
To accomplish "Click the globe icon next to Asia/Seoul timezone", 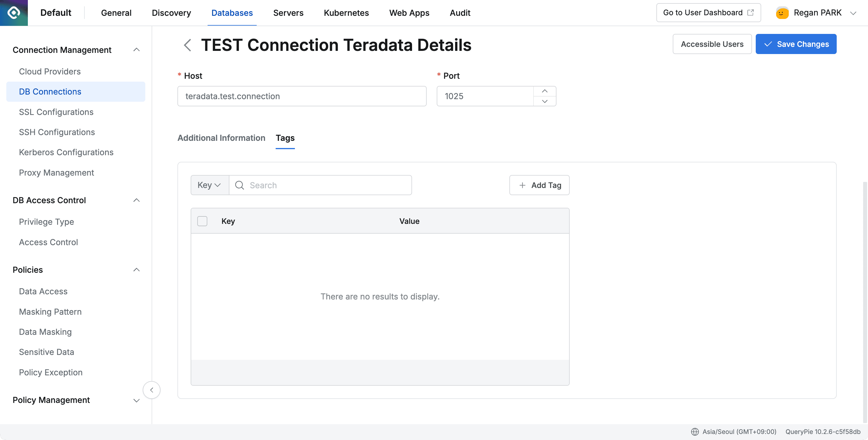I will (695, 431).
